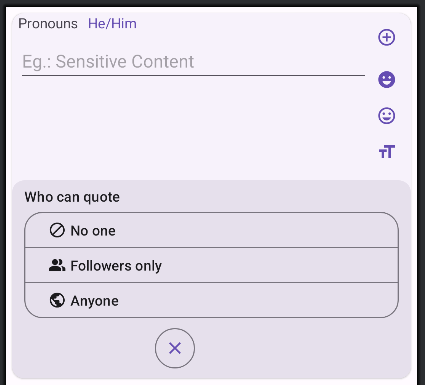Focus the Eg.: Sensitive Content field
The width and height of the screenshot is (425, 385).
[x=193, y=62]
